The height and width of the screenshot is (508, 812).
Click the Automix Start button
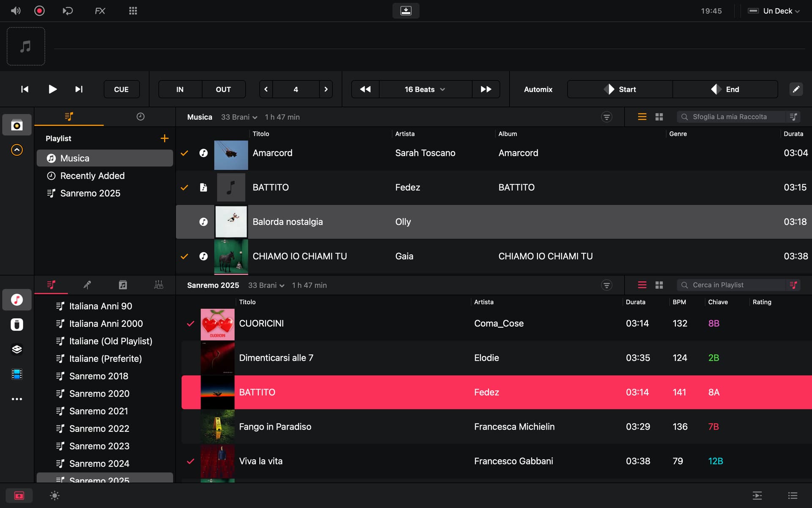pyautogui.click(x=620, y=89)
